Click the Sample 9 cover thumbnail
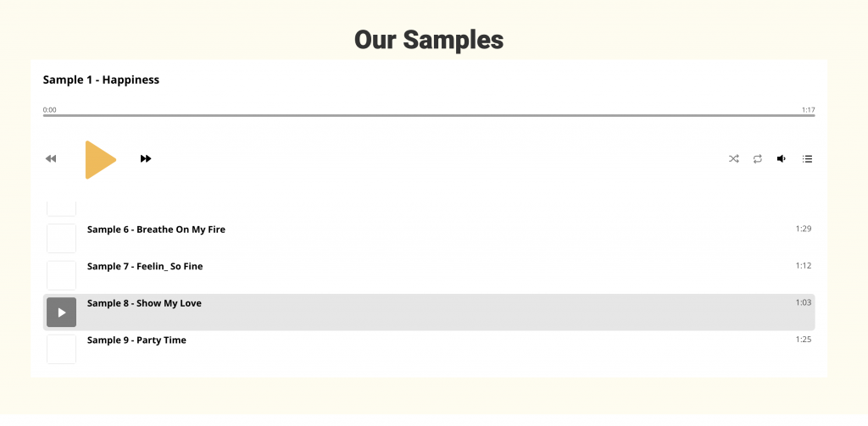 (61, 349)
